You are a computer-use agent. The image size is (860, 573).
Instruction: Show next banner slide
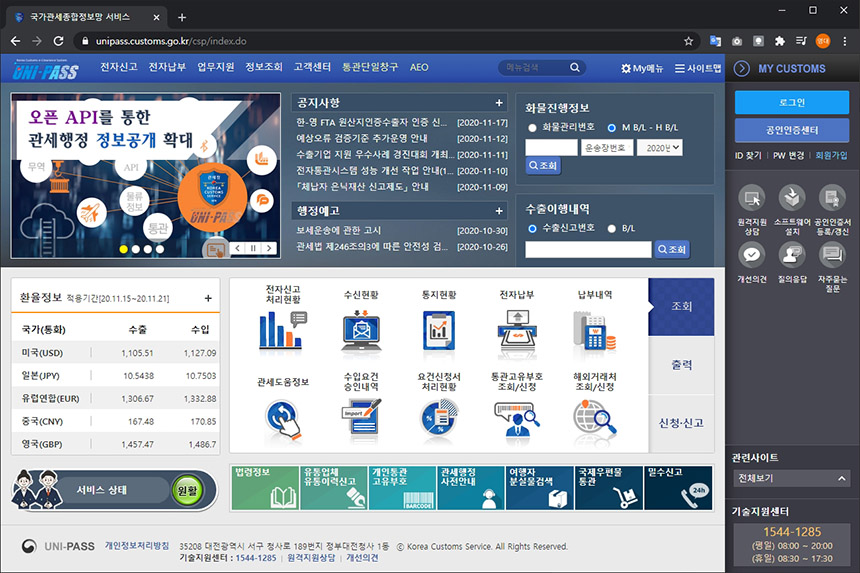(x=269, y=248)
